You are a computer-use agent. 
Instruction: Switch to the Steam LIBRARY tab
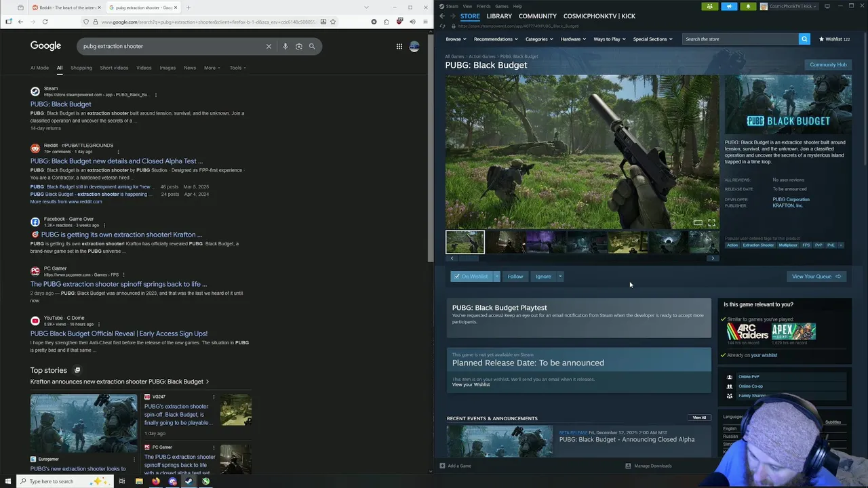499,16
